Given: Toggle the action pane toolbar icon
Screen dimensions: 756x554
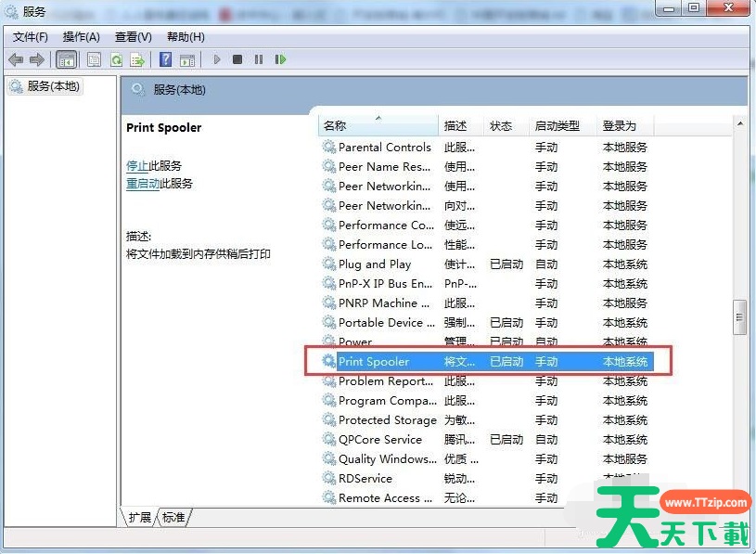Looking at the screenshot, I should pos(187,59).
